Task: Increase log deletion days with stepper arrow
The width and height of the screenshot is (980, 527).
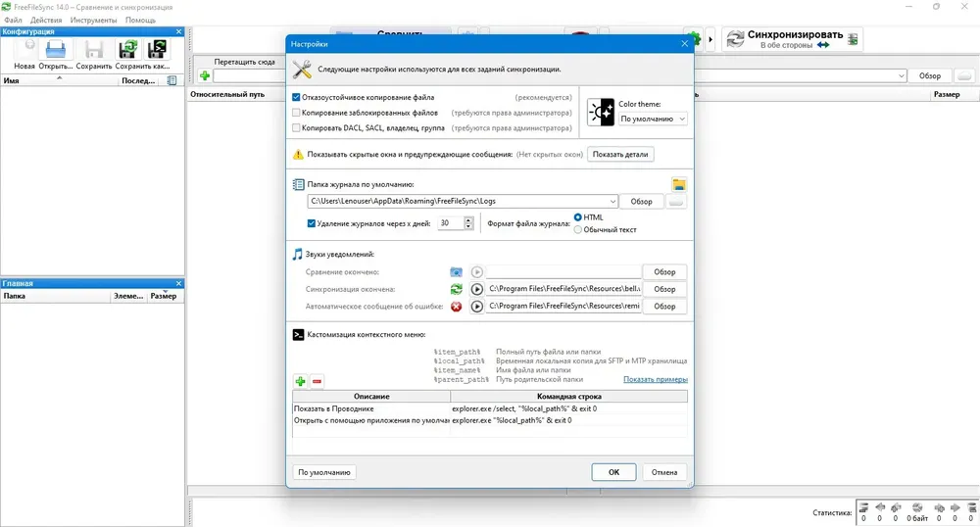Action: click(468, 219)
